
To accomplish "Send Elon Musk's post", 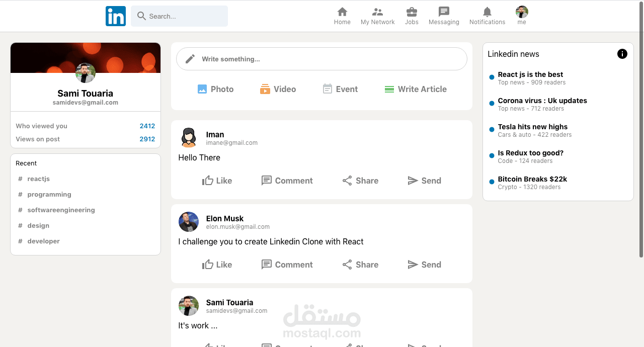I will pos(424,265).
